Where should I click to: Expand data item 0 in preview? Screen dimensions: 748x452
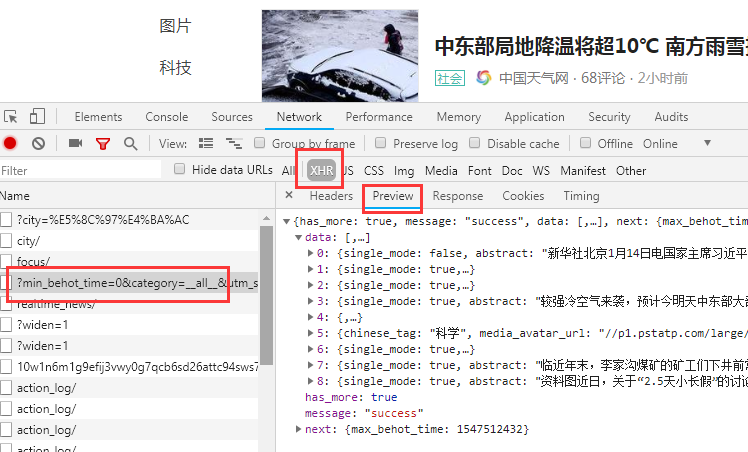310,253
